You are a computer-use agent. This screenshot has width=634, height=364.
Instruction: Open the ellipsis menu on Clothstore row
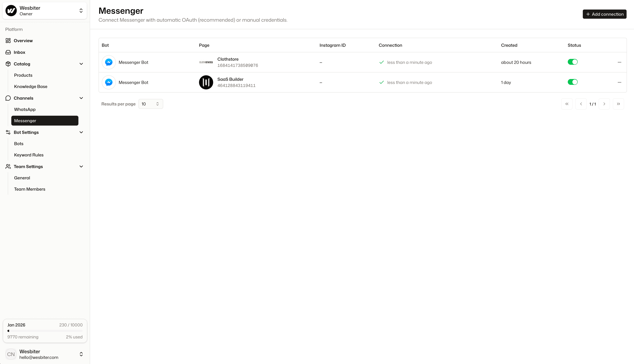620,62
